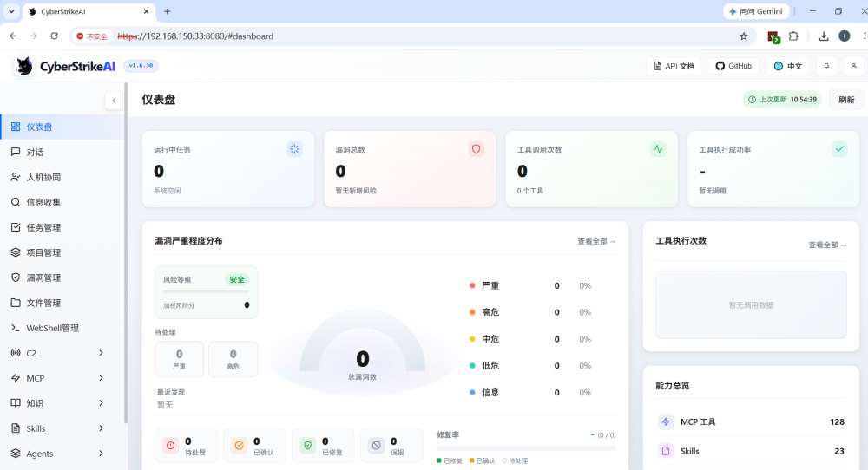Image resolution: width=868 pixels, height=470 pixels.
Task: Click the 低危 severity legend row
Action: (530, 365)
